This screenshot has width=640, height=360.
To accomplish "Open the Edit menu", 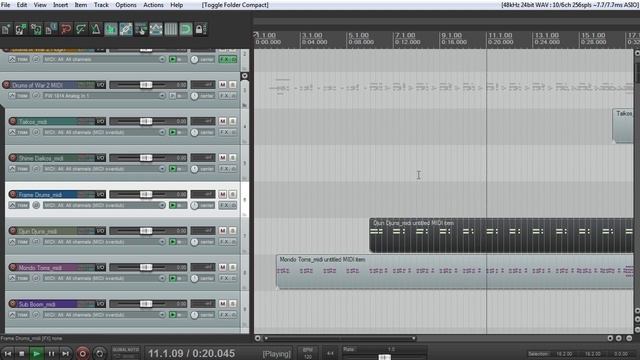I will point(22,5).
